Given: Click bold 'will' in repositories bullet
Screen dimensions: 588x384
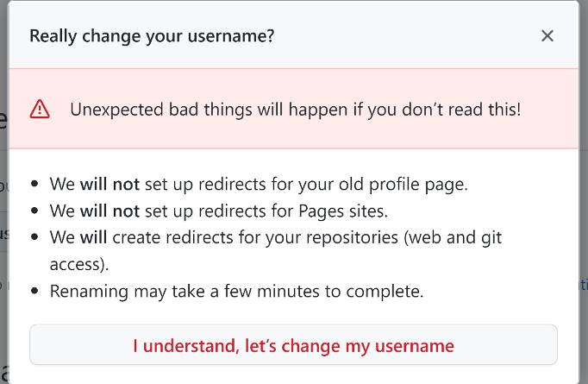Looking at the screenshot, I should point(93,237).
